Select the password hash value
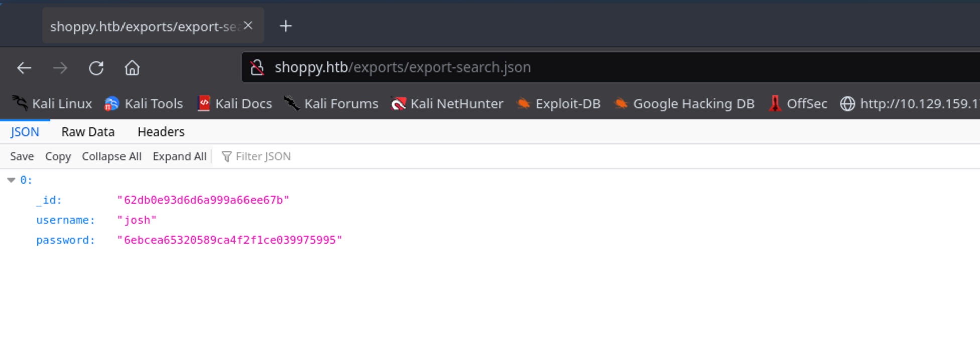The height and width of the screenshot is (344, 980). click(229, 240)
